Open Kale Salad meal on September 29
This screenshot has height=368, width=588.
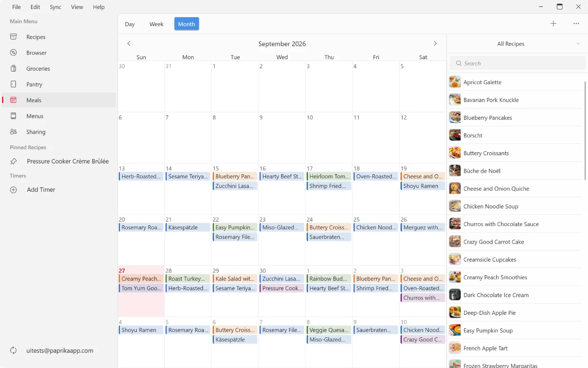235,279
